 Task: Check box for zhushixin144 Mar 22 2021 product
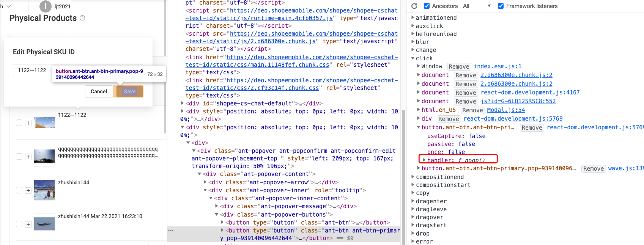[19, 224]
